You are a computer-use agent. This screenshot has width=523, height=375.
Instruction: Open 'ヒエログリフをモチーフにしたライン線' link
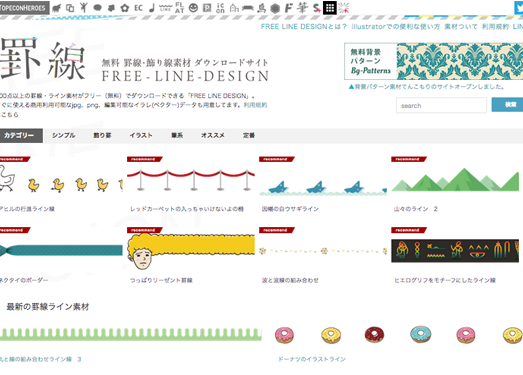click(x=445, y=280)
